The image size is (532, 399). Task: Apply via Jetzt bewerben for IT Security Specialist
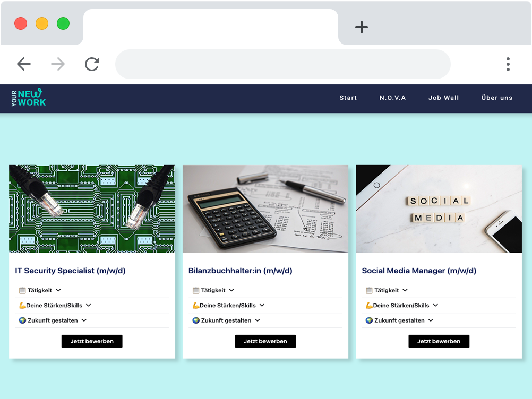92,341
